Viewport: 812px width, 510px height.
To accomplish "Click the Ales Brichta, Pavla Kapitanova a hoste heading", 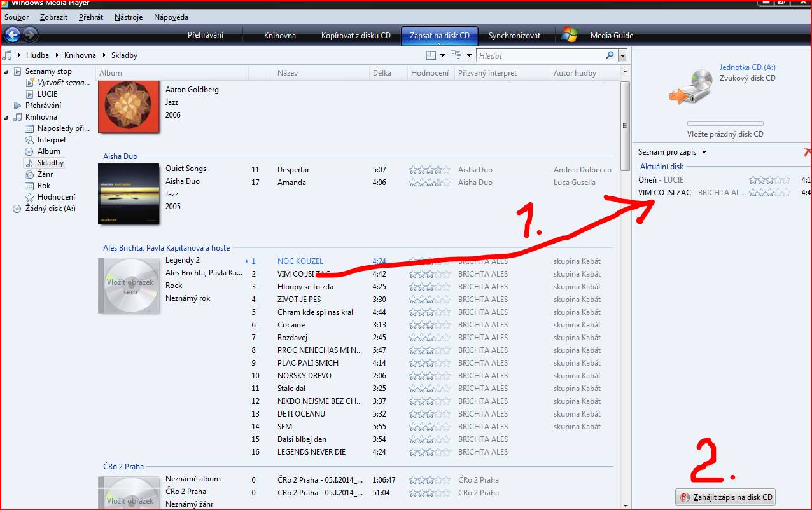I will tap(167, 248).
